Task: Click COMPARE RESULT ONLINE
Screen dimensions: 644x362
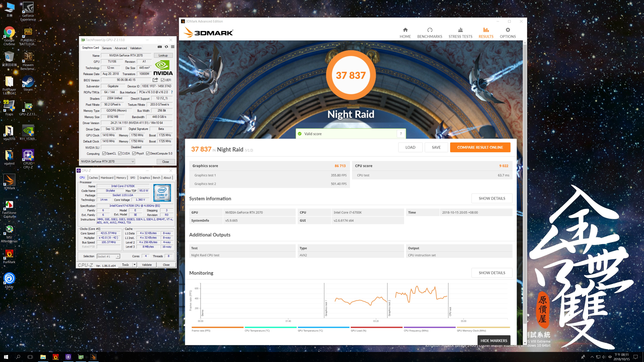Action: tap(480, 147)
